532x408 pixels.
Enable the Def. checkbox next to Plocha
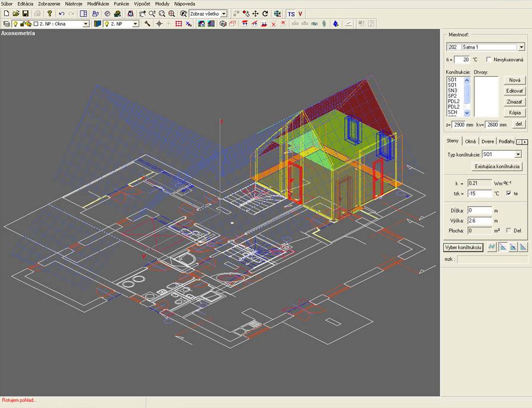(509, 230)
